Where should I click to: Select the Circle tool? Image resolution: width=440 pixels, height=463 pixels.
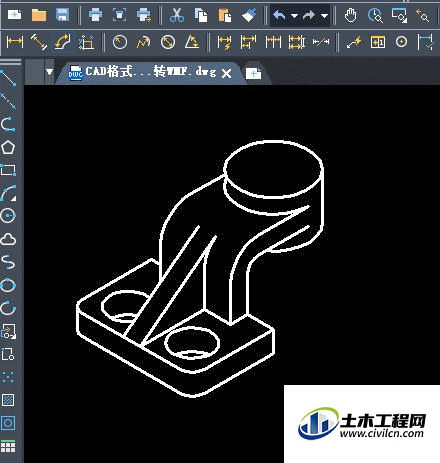(8, 216)
